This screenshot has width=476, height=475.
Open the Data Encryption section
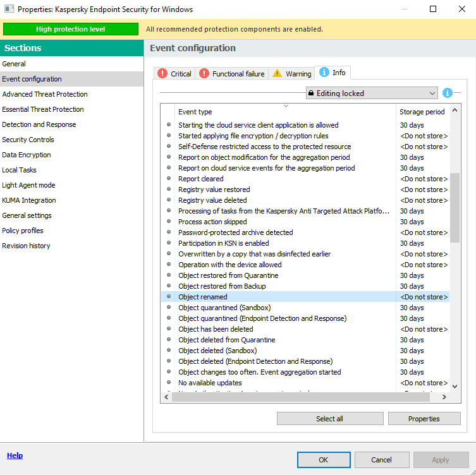tap(71, 155)
